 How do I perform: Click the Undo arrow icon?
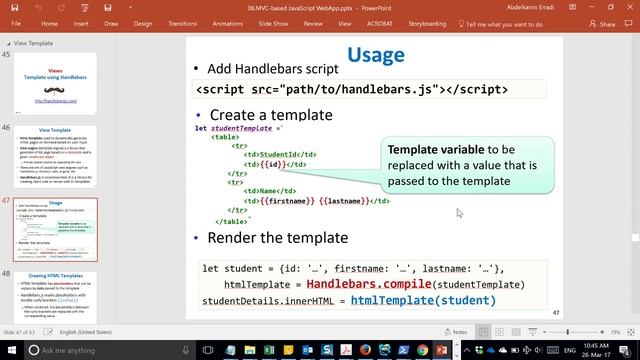(38, 8)
